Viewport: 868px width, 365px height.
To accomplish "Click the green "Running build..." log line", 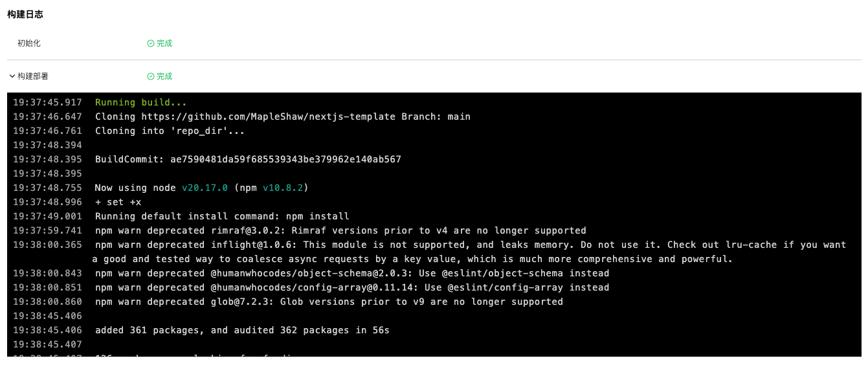I will click(141, 103).
